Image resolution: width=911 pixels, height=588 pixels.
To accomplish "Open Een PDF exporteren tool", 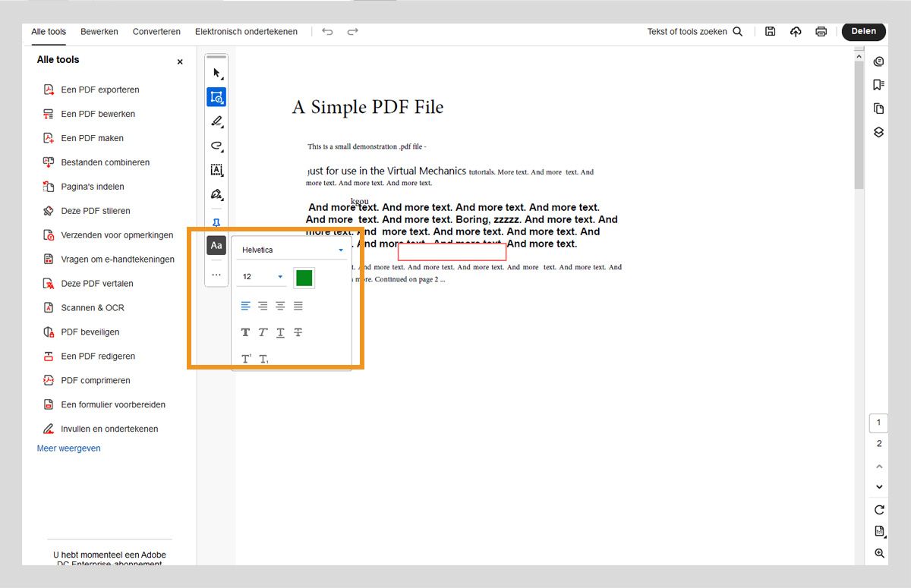I will tap(100, 90).
